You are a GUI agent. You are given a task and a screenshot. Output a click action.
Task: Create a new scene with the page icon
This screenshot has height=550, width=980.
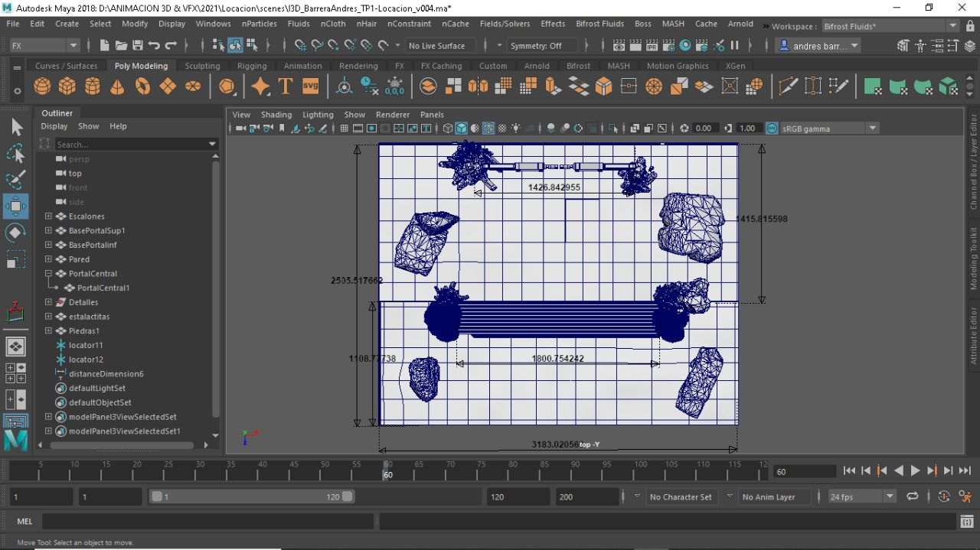[104, 46]
